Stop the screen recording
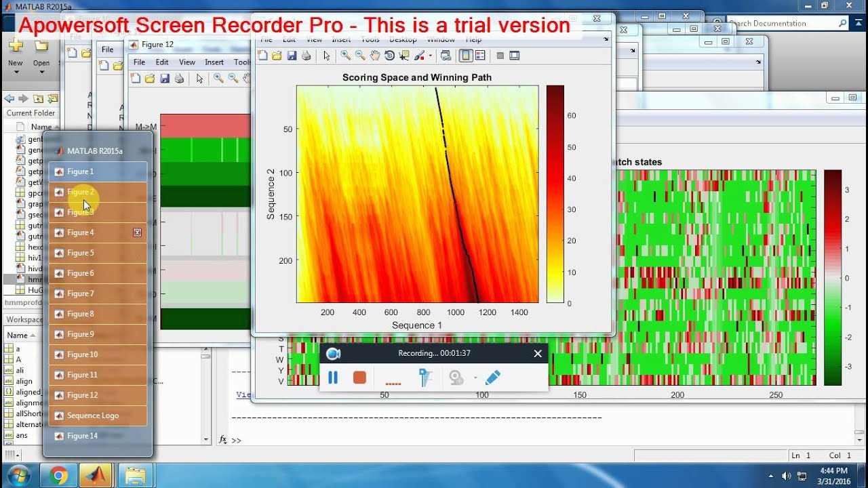This screenshot has height=488, width=868. [359, 378]
